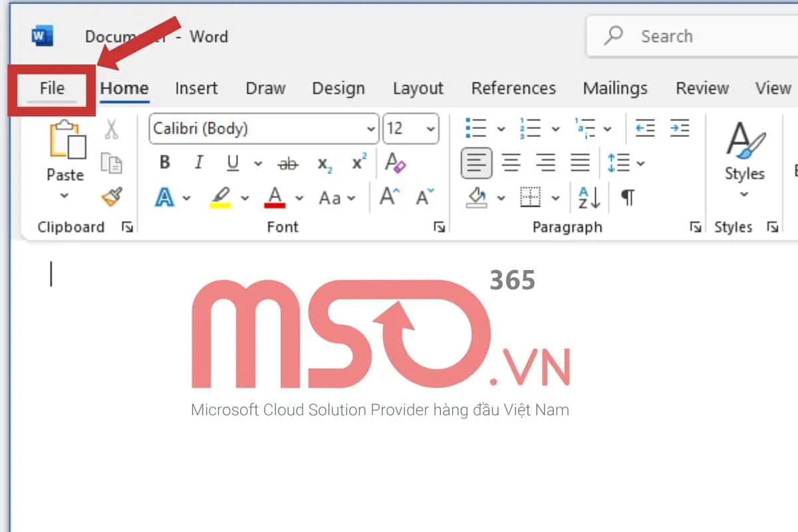The image size is (798, 532).
Task: Click the Increase Font Size icon
Action: pyautogui.click(x=389, y=195)
